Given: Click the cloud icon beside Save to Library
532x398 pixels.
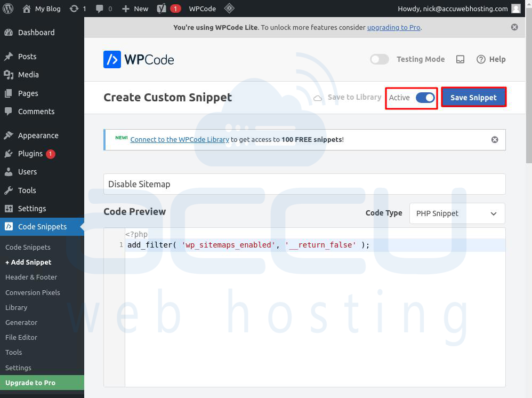Looking at the screenshot, I should click(x=318, y=98).
